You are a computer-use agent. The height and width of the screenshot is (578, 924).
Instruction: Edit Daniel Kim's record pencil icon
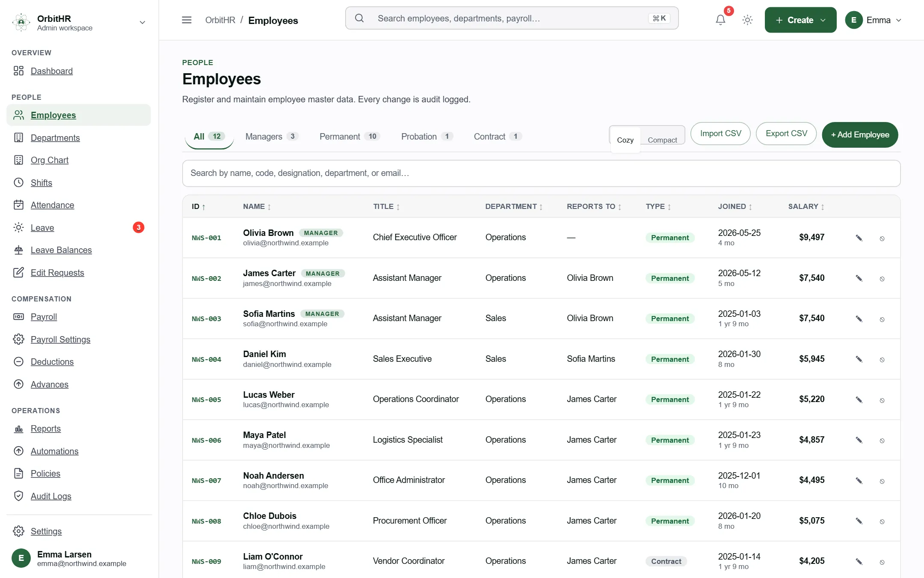click(x=859, y=359)
